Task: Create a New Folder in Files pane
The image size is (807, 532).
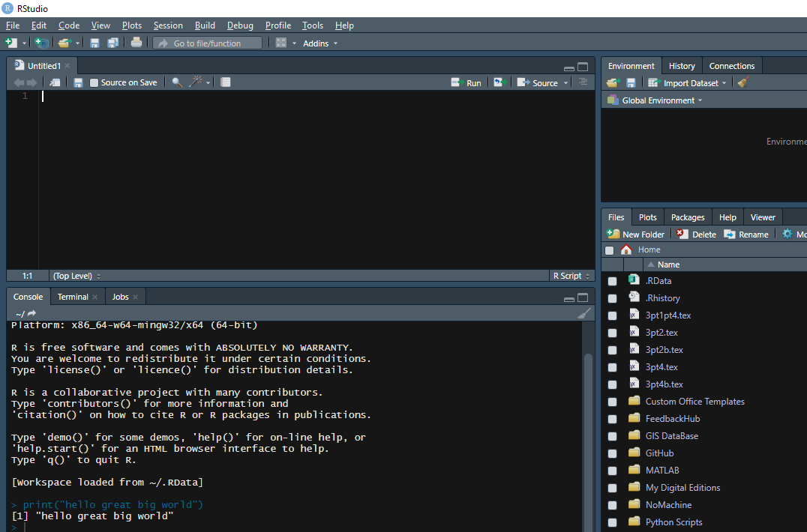Action: 635,235
